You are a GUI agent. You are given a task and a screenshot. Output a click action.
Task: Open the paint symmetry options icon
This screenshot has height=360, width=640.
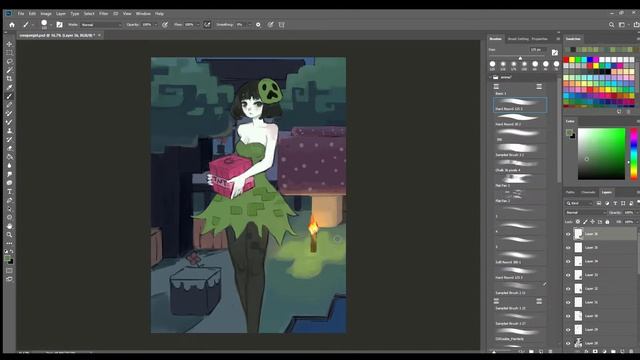pyautogui.click(x=282, y=24)
